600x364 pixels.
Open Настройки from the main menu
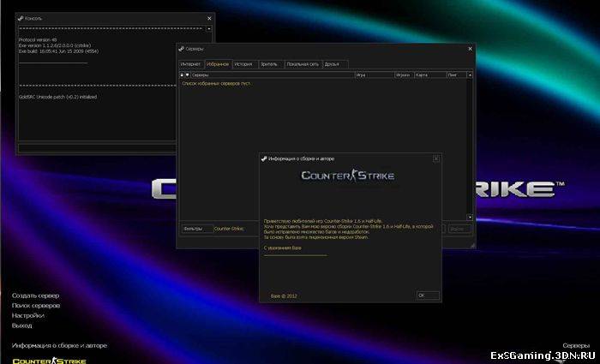pyautogui.click(x=28, y=315)
